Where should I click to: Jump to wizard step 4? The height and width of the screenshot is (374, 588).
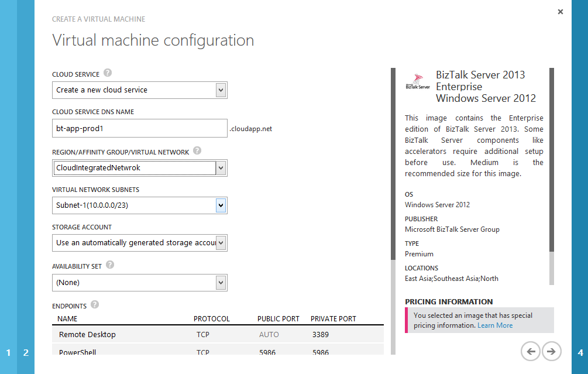[x=580, y=352]
